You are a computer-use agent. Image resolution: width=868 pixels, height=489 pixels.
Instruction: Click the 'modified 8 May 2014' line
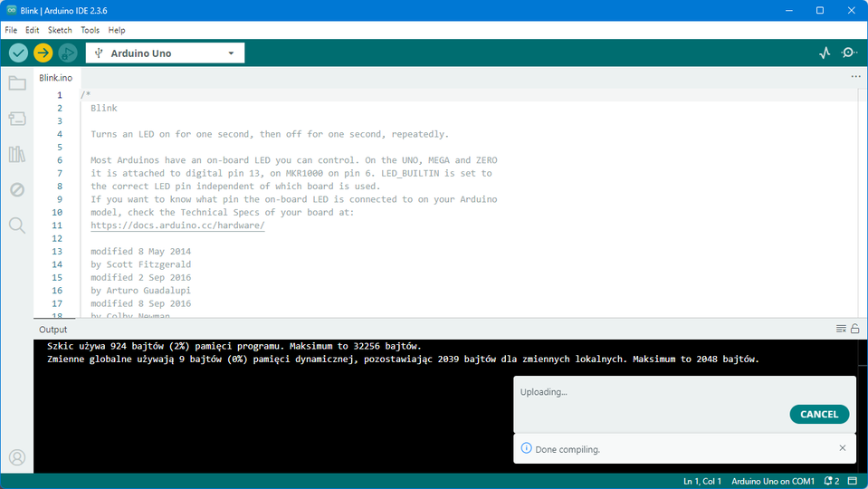(x=140, y=252)
